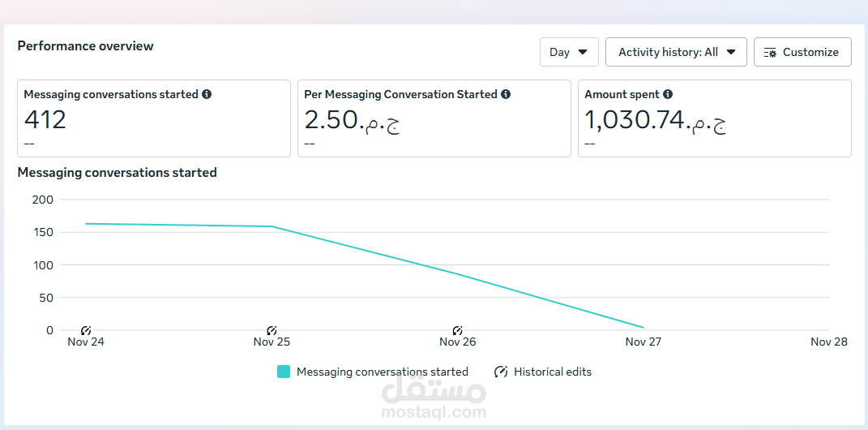This screenshot has width=868, height=430.
Task: Click info icon beside Messaging conversations started
Action: 207,95
